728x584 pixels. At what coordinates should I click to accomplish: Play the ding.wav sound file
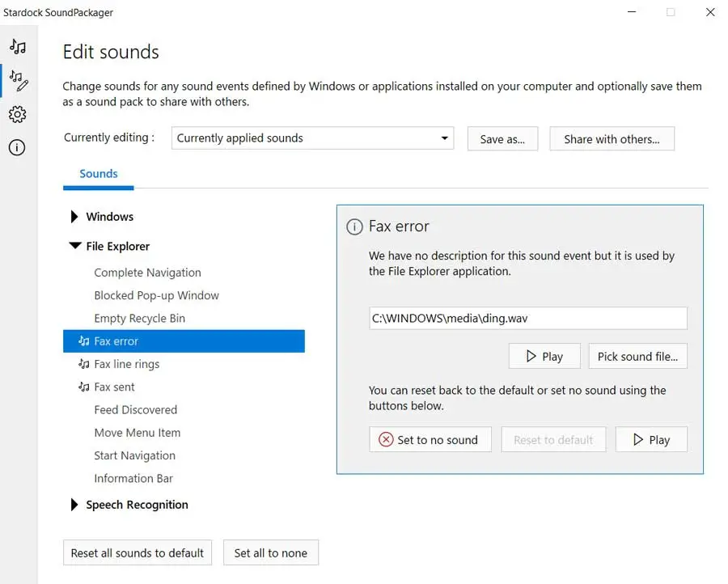(x=544, y=357)
